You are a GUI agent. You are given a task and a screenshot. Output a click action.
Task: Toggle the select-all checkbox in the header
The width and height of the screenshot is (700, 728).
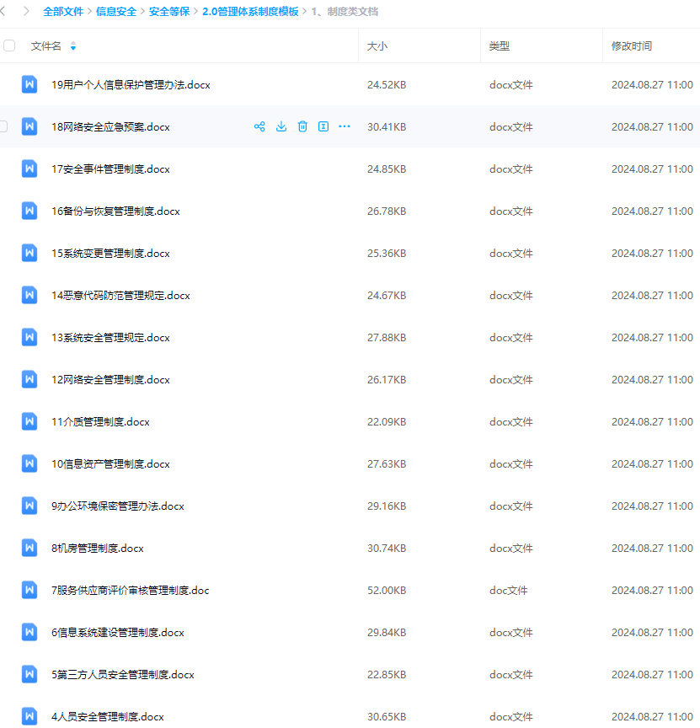point(9,45)
